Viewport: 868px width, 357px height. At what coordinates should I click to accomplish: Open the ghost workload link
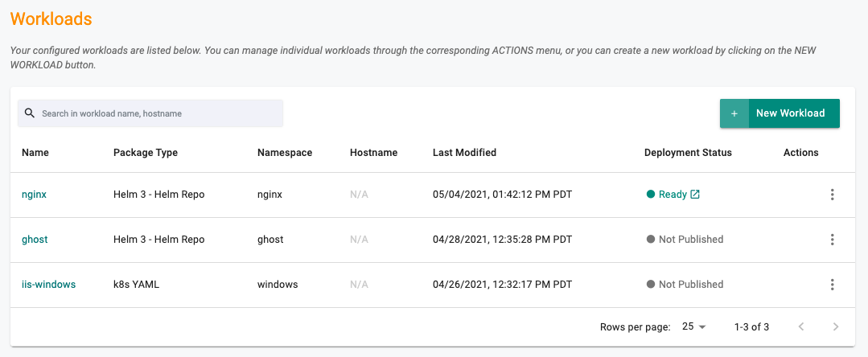point(35,240)
